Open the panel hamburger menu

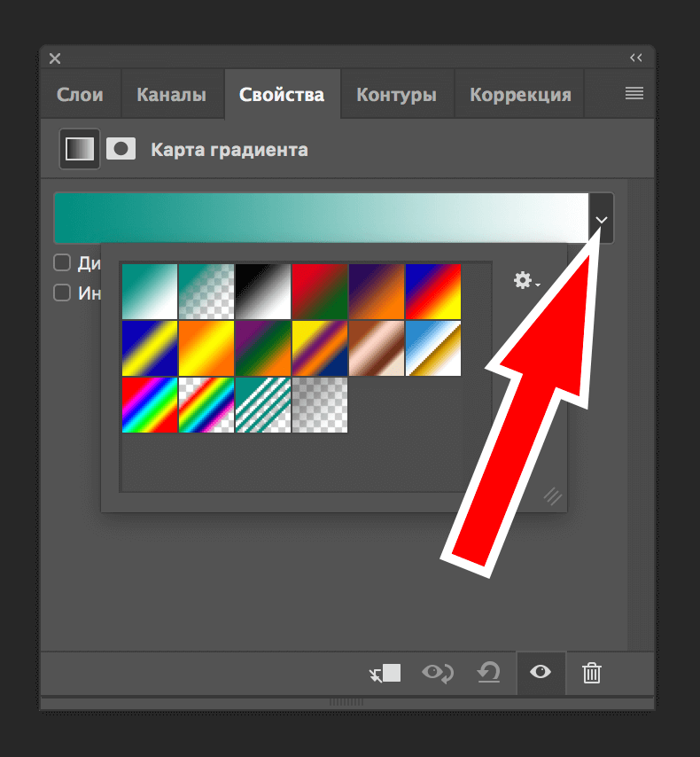coord(634,93)
